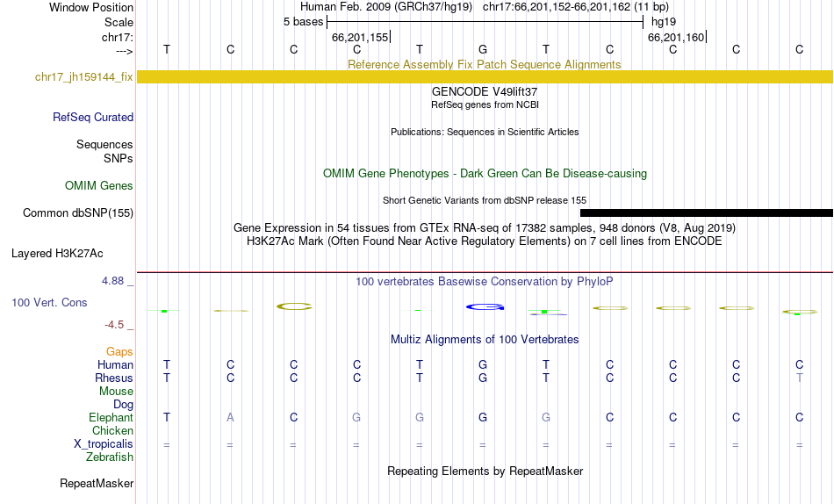Click the chr17:66,201,152-66,201,162 position text

(x=557, y=7)
